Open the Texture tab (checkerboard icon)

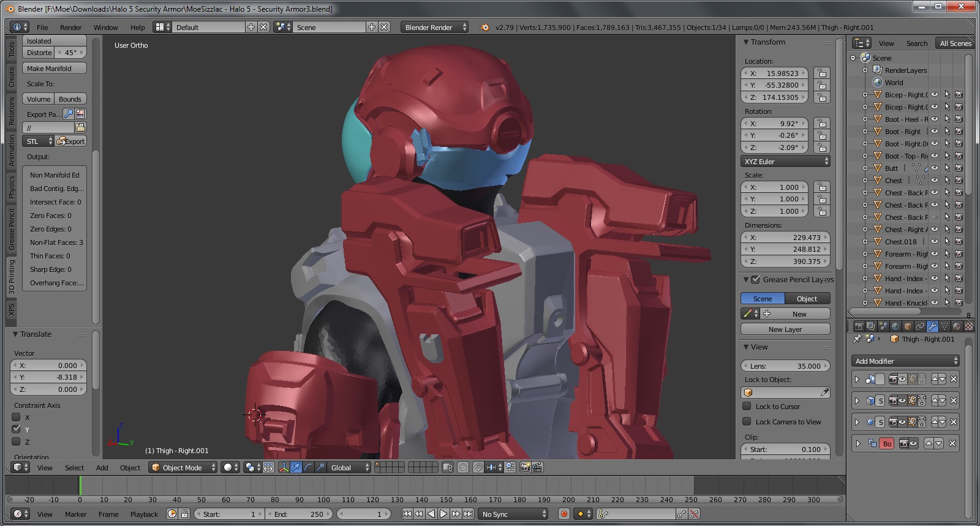pos(968,326)
